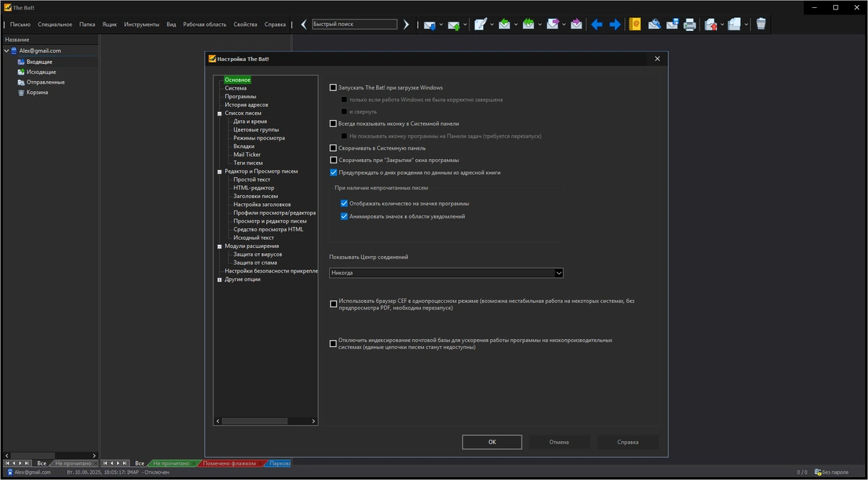
Task: Collapse the Список писем tree node
Action: pos(219,113)
